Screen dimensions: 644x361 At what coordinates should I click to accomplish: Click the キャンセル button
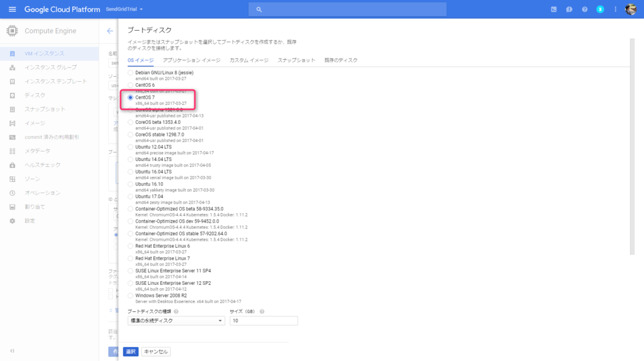[x=156, y=352]
